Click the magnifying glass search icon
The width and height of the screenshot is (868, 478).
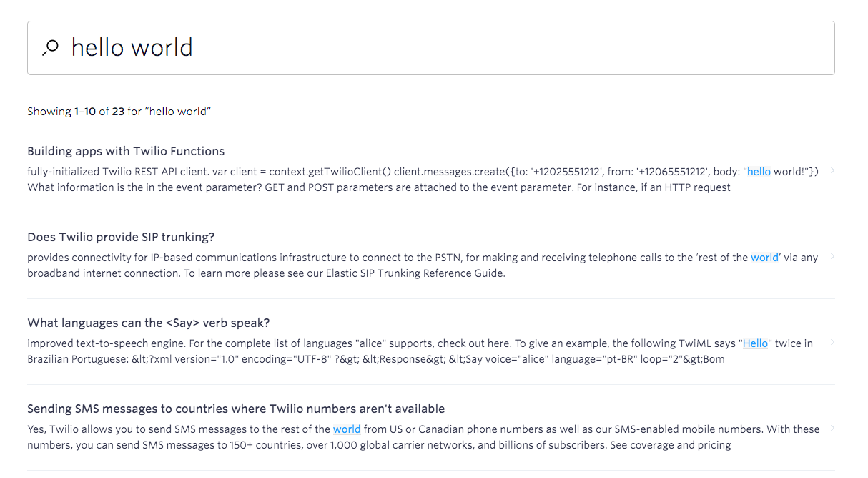[50, 48]
